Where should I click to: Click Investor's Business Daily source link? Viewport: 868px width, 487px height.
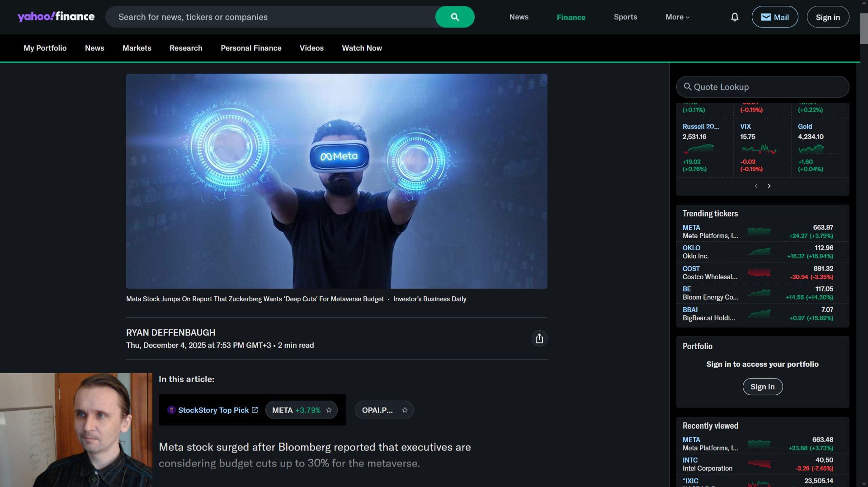click(429, 299)
